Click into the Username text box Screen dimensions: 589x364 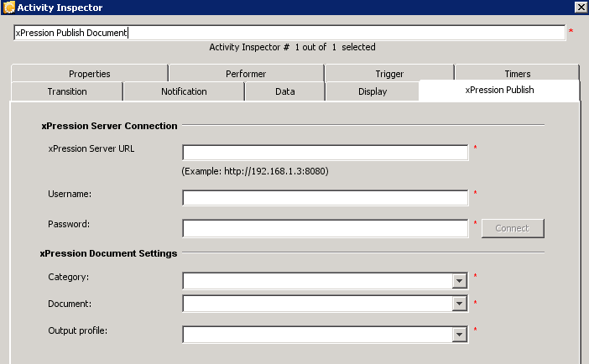pos(325,198)
